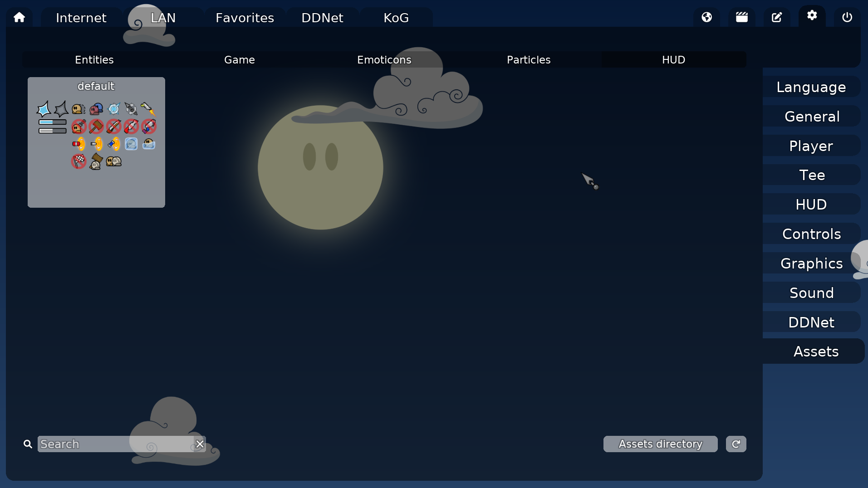Open Language settings page
This screenshot has height=488, width=868.
(811, 87)
